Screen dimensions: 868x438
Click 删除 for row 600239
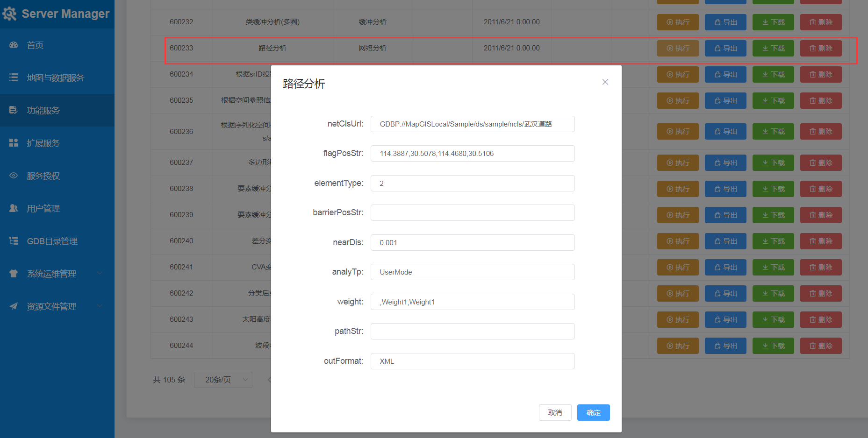pos(821,215)
